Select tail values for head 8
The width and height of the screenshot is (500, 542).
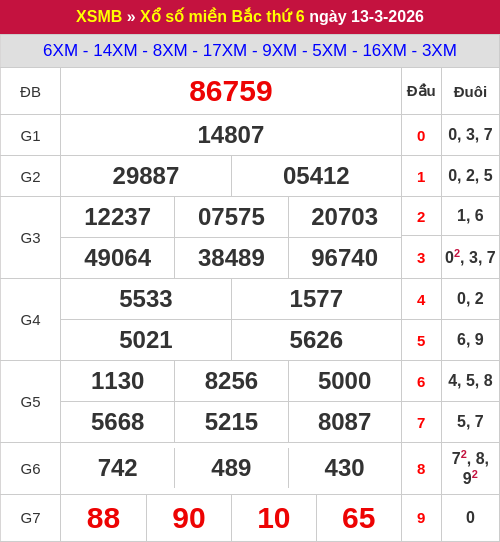(x=470, y=468)
